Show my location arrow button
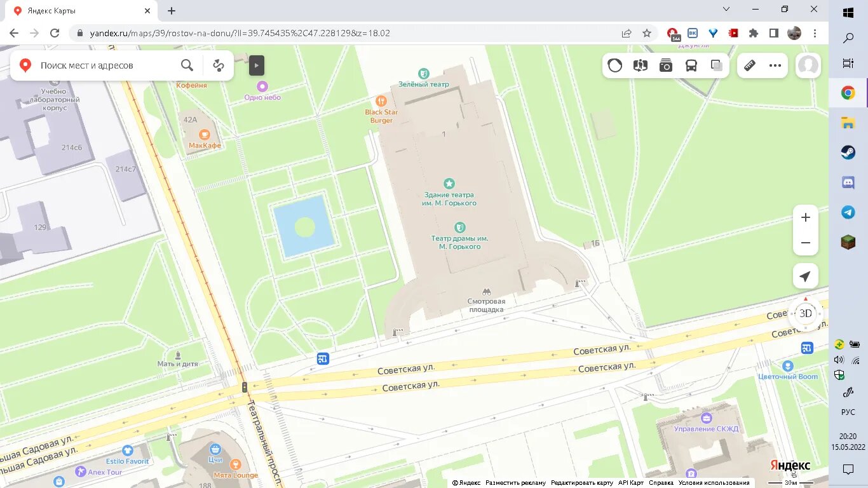868x488 pixels. click(x=805, y=276)
